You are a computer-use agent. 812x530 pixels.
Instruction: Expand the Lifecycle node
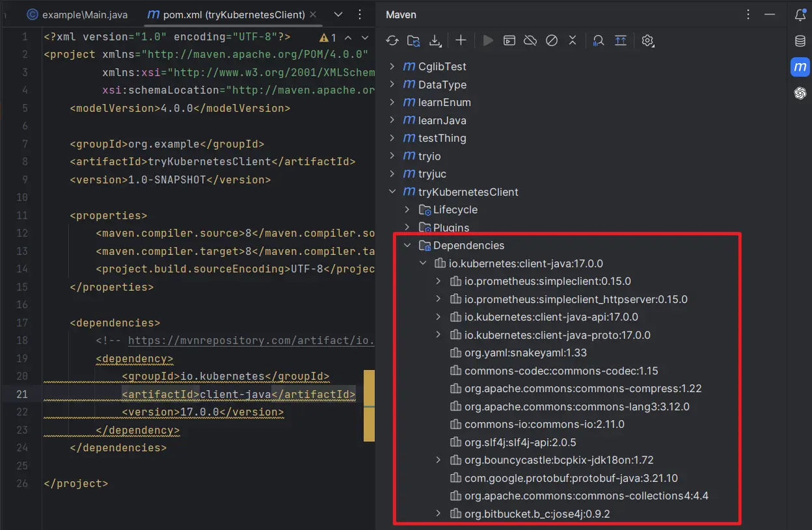(407, 209)
